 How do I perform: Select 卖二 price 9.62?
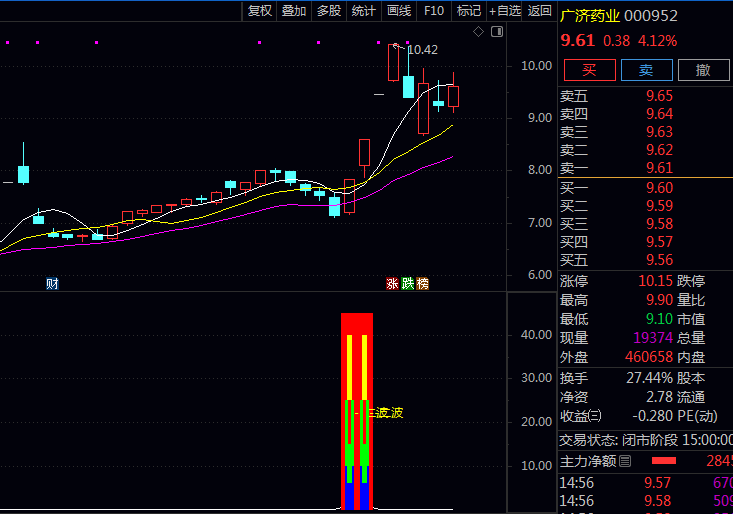(x=659, y=150)
